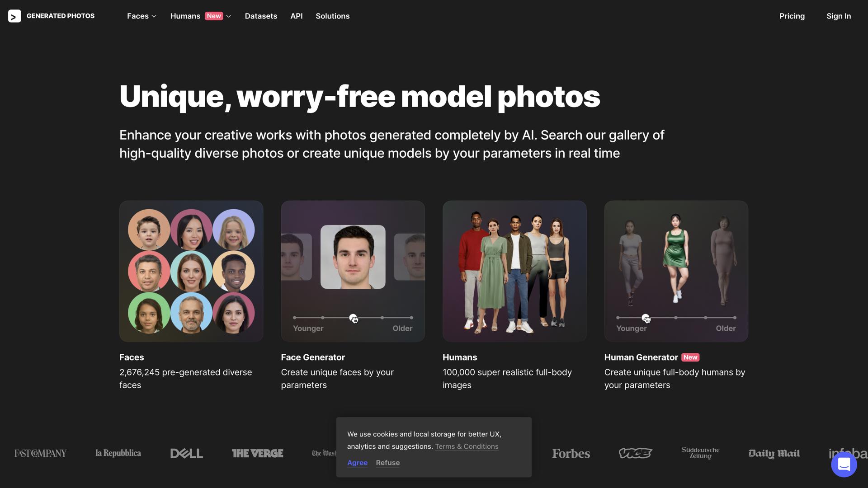The width and height of the screenshot is (868, 488).
Task: Click the Dell logo
Action: click(x=186, y=453)
